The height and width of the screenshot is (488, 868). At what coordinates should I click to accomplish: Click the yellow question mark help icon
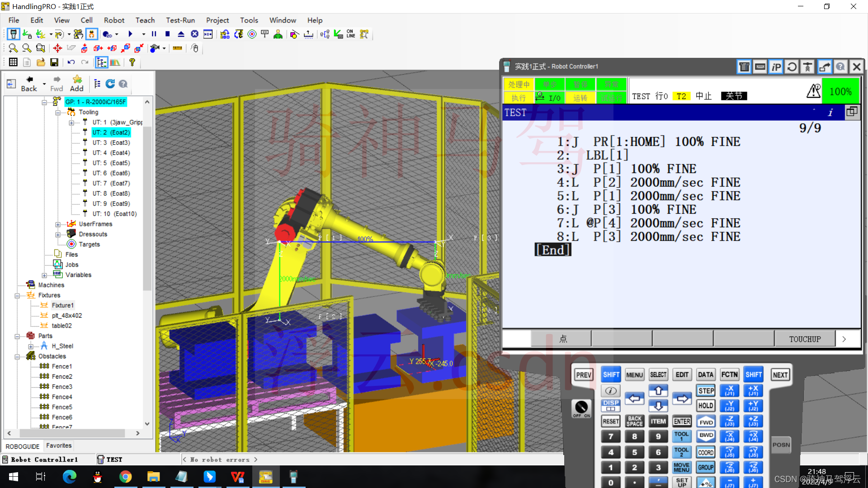pyautogui.click(x=132, y=62)
